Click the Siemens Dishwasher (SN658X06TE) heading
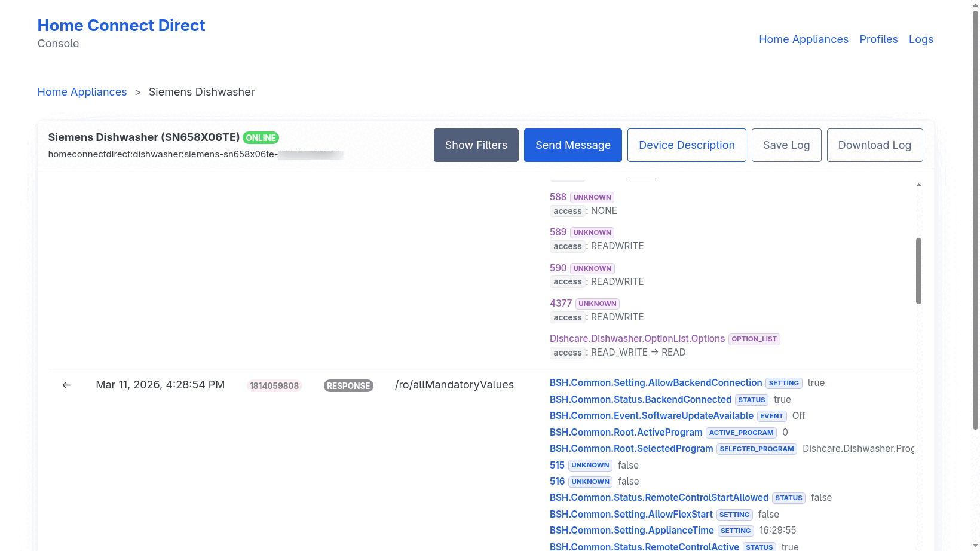Screen dimensions: 980x551 pyautogui.click(x=144, y=137)
